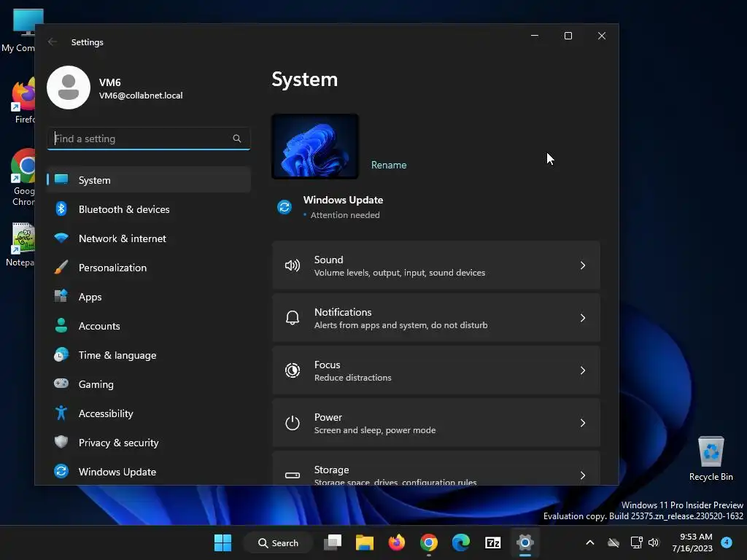Go to Personalization settings
Image resolution: width=747 pixels, height=560 pixels.
[x=149, y=268]
